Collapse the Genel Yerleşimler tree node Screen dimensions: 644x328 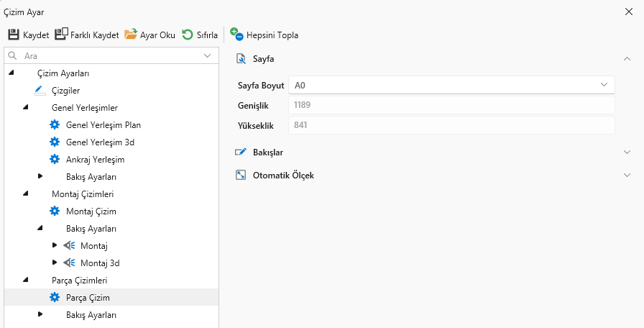25,107
